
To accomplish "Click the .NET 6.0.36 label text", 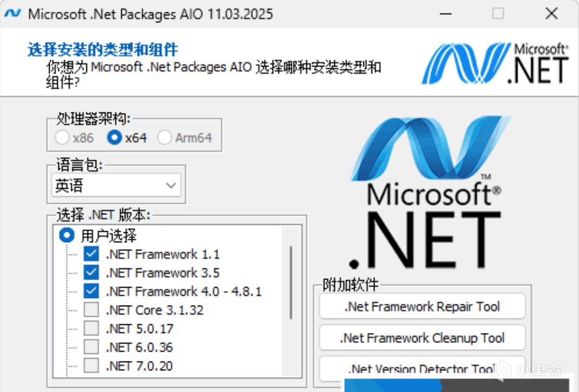I will pyautogui.click(x=139, y=347).
